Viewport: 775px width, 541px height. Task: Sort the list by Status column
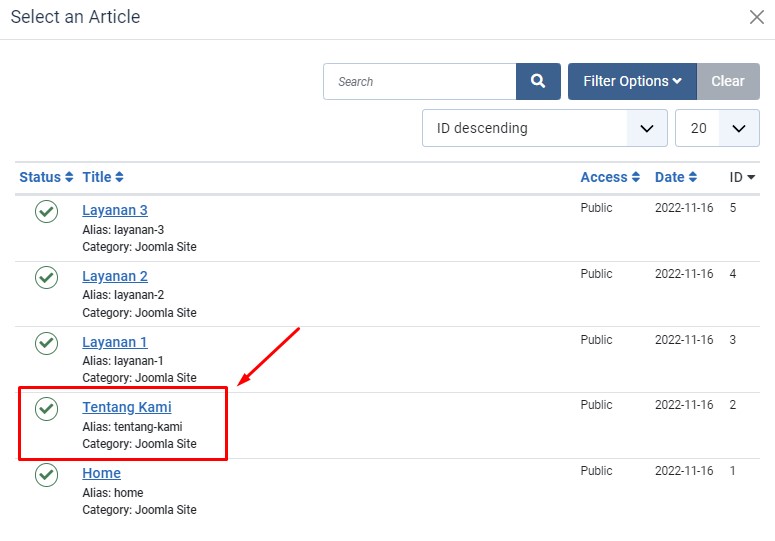coord(46,177)
